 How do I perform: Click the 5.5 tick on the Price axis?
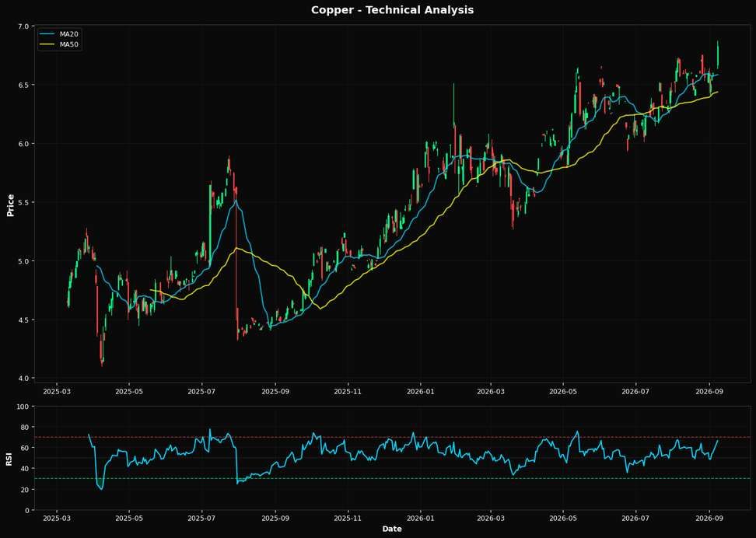24,202
